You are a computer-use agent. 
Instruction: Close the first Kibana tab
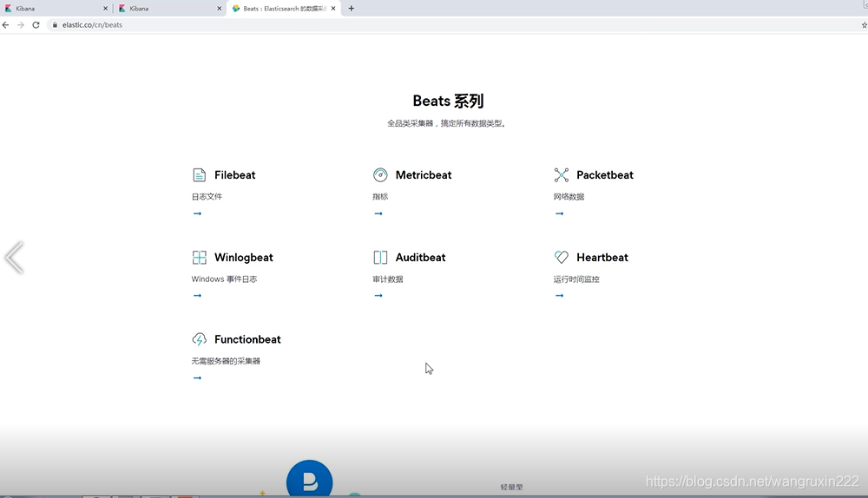point(105,9)
